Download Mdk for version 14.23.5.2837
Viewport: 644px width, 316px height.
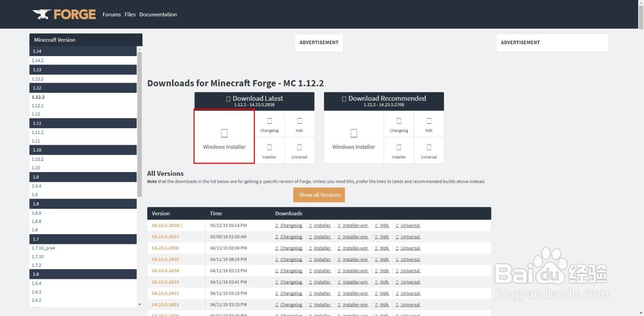(384, 237)
